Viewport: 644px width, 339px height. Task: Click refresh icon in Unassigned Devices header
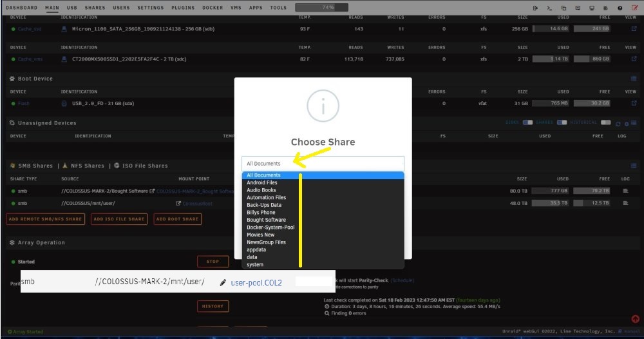tap(618, 123)
